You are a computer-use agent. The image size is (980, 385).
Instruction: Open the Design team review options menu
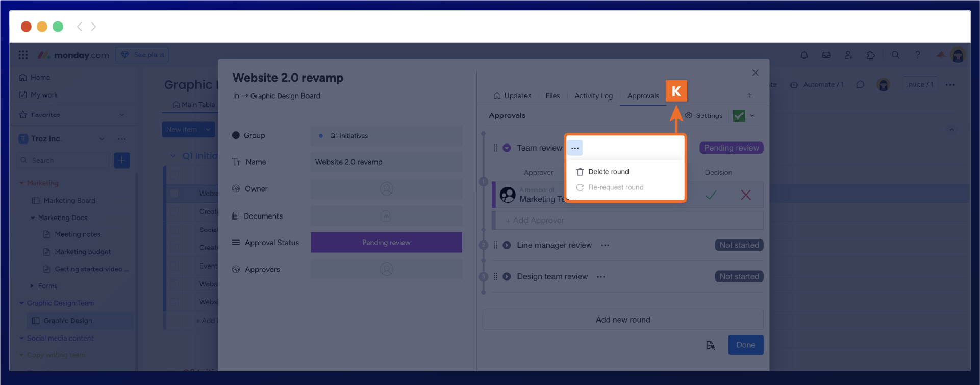(601, 277)
